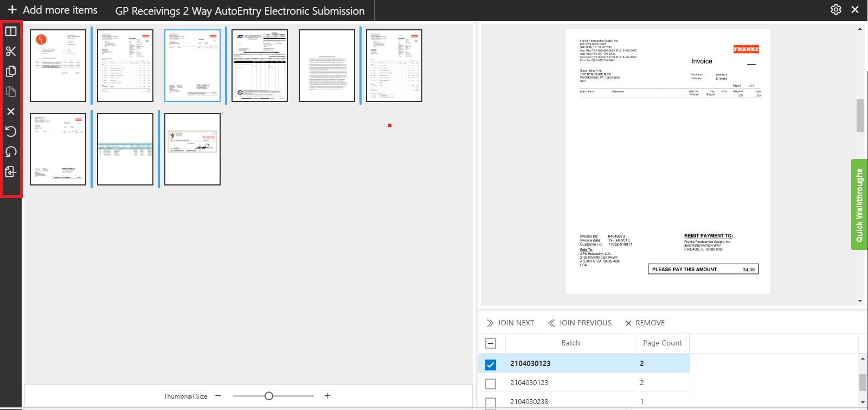The height and width of the screenshot is (410, 868).
Task: Click the JOIN PREVIOUS button
Action: [580, 323]
